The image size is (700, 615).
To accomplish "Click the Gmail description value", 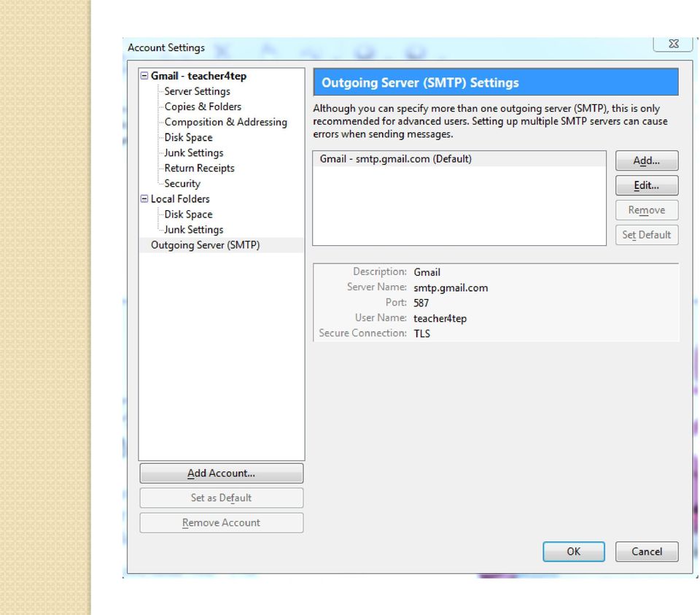I will click(427, 272).
